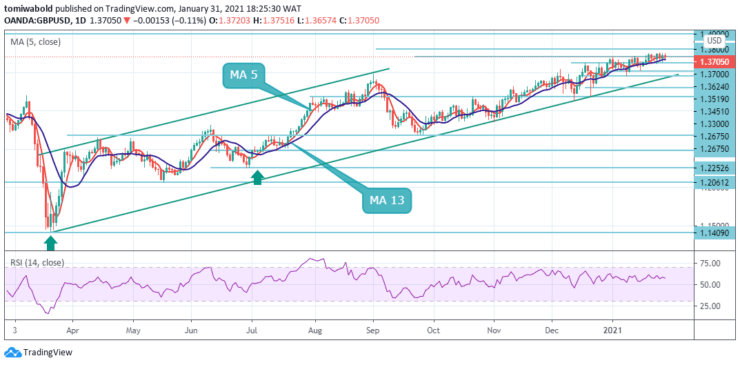Image resolution: width=740 pixels, height=365 pixels.
Task: Click the 'Dec' label on time axis
Action: pyautogui.click(x=552, y=331)
